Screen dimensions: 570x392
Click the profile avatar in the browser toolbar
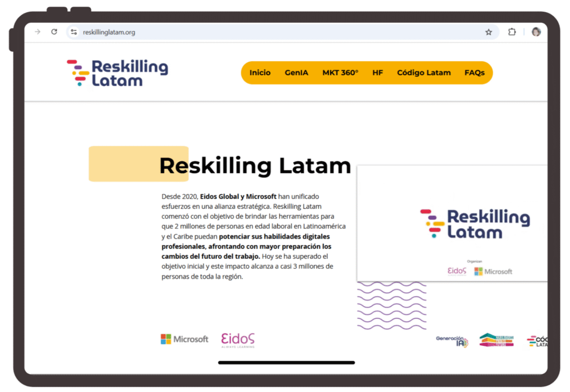536,32
